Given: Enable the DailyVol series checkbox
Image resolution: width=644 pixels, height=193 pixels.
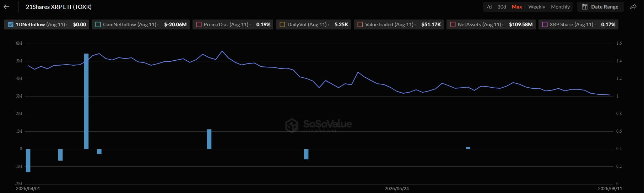Looking at the screenshot, I should tap(282, 24).
